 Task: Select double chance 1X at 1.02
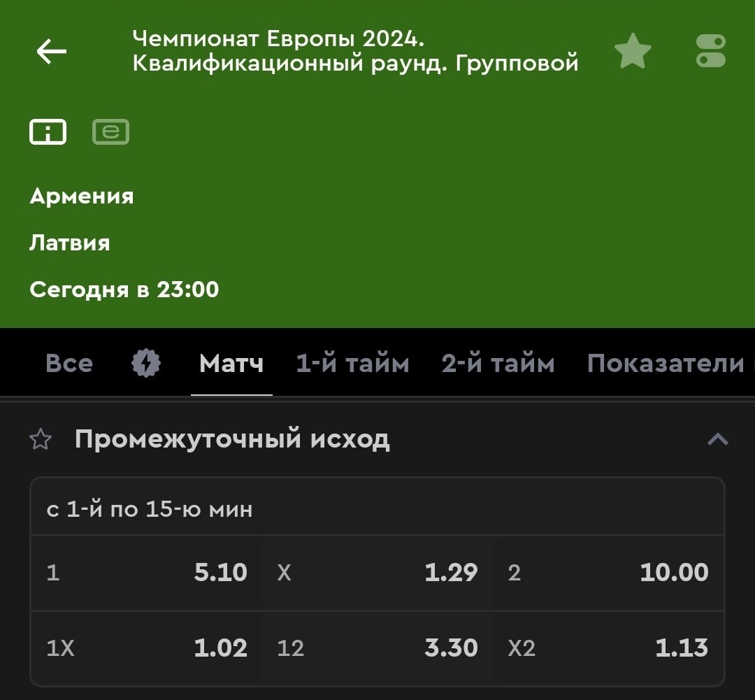point(146,648)
